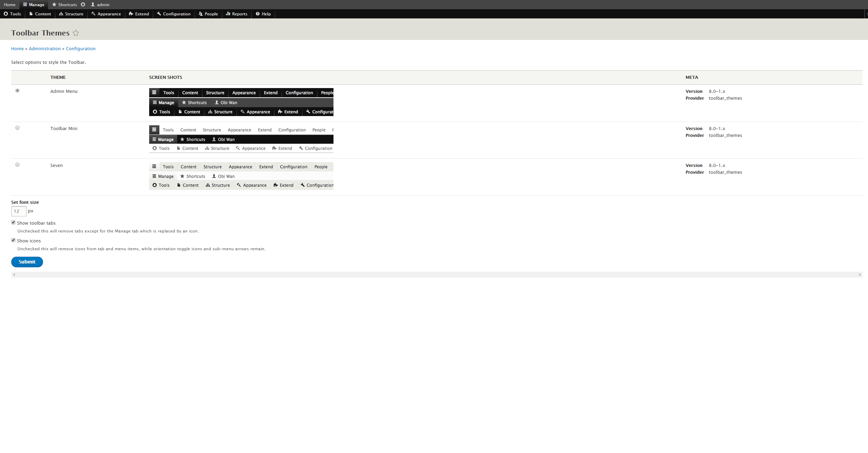Select the Admin Menu theme radio button
The height and width of the screenshot is (453, 868).
pos(17,91)
